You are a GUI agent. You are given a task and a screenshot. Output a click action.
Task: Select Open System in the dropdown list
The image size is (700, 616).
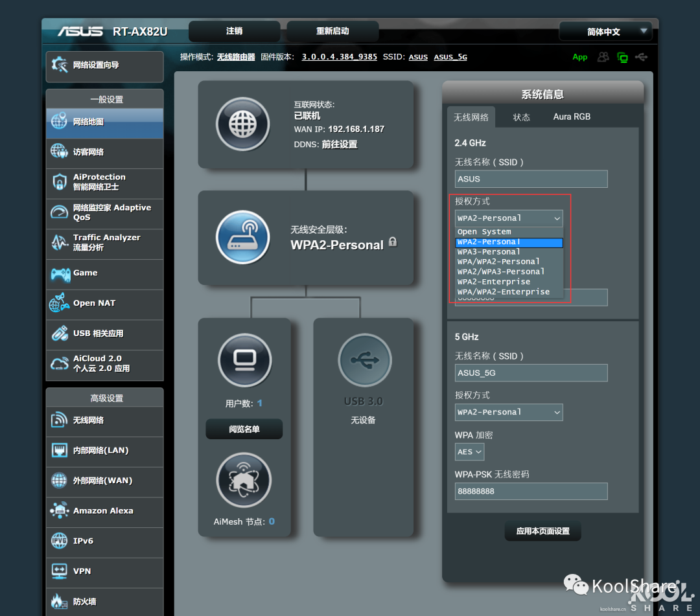coord(509,232)
